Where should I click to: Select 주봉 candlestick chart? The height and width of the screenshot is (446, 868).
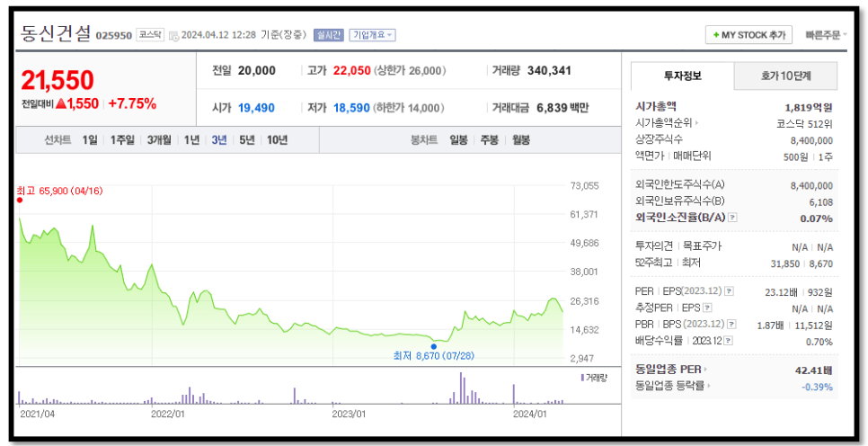tap(490, 140)
